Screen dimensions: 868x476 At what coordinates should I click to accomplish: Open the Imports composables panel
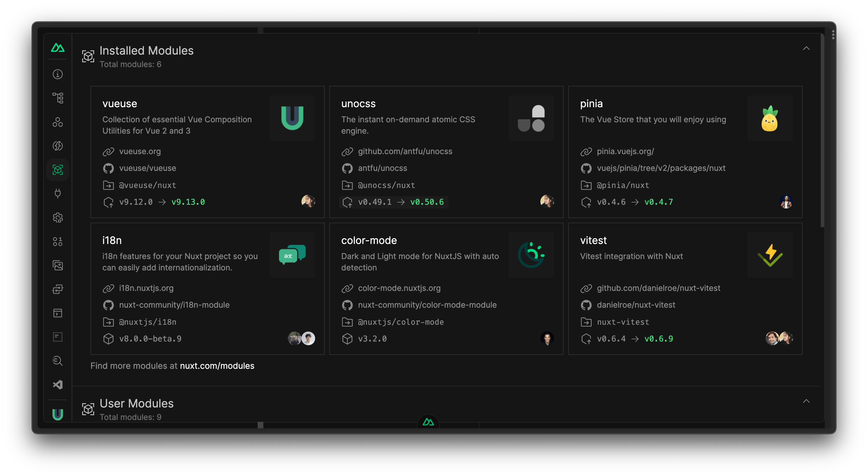(x=58, y=146)
